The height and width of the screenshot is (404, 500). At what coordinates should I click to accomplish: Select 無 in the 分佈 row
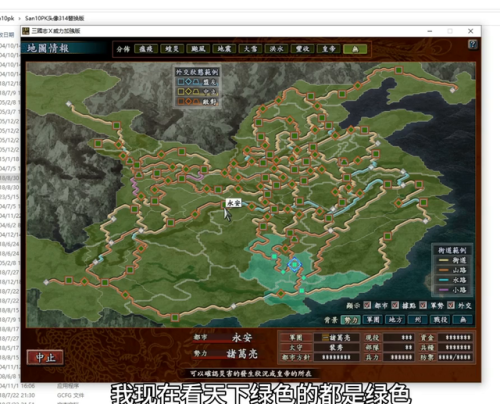click(355, 49)
